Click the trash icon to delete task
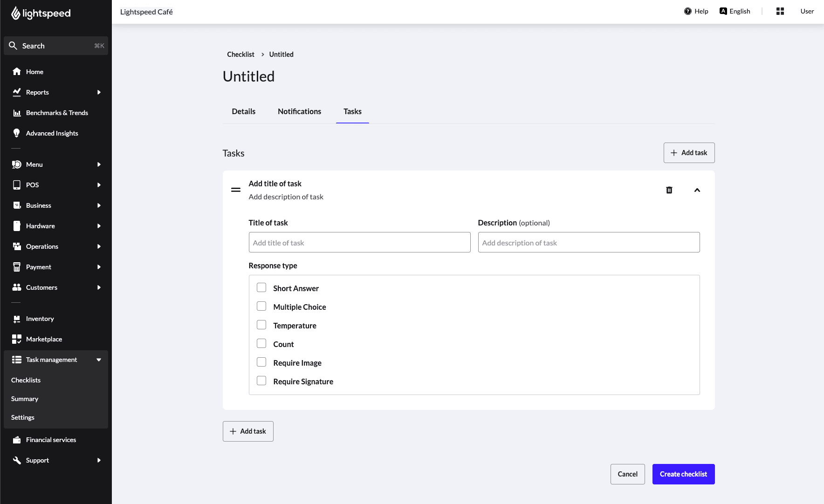This screenshot has width=824, height=504. [669, 190]
